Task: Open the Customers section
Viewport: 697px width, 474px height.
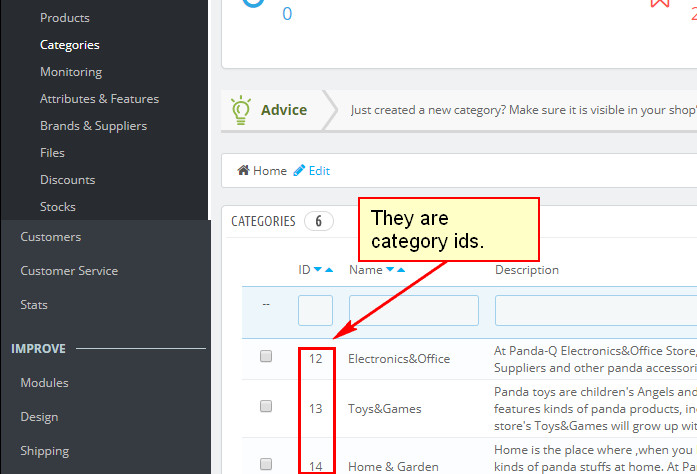Action: point(51,237)
